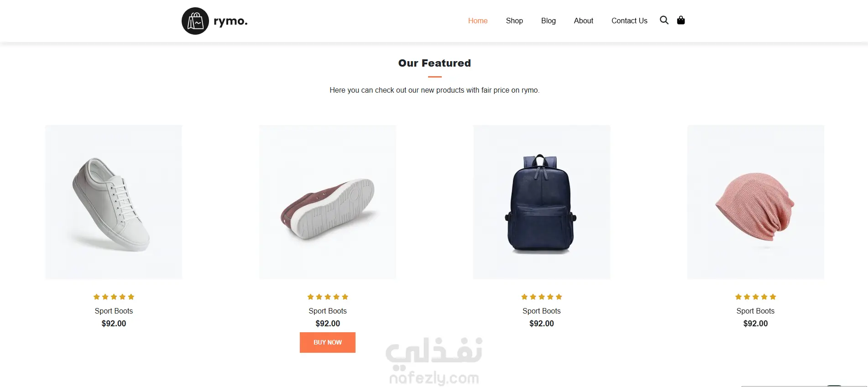Screen dimensions: 868x387
Task: Open the white sneaker product image
Action: (114, 202)
